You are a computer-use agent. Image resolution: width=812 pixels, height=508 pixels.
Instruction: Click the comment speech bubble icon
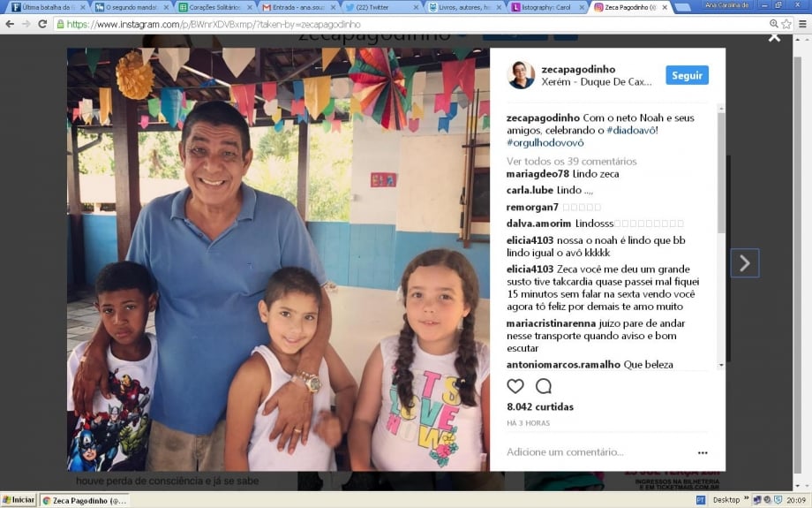[543, 386]
